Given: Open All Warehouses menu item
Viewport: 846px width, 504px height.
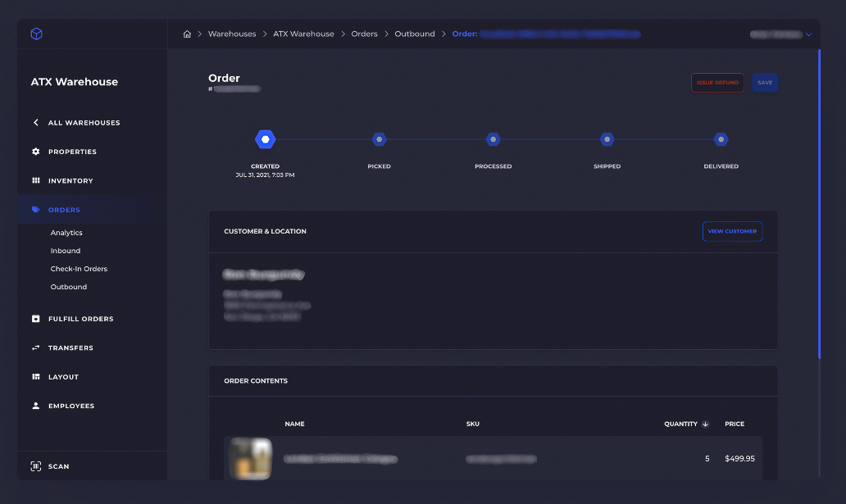Looking at the screenshot, I should point(84,123).
